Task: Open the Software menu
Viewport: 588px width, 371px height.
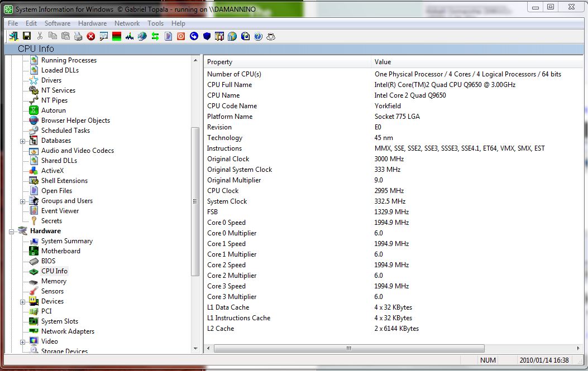Action: [58, 23]
